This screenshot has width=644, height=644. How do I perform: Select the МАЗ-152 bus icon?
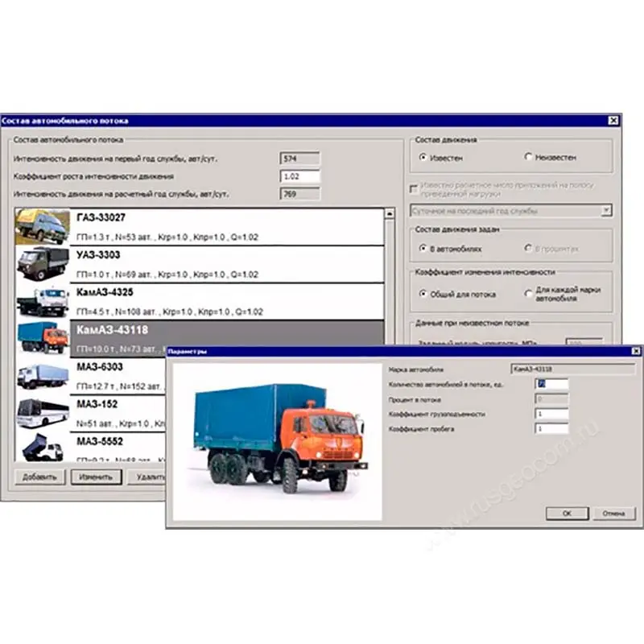[42, 412]
